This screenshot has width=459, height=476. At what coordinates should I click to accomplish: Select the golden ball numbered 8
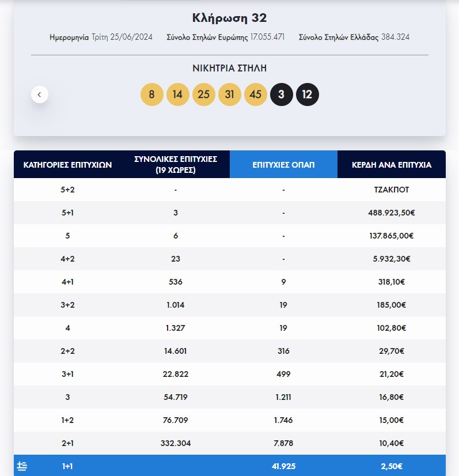coord(152,94)
